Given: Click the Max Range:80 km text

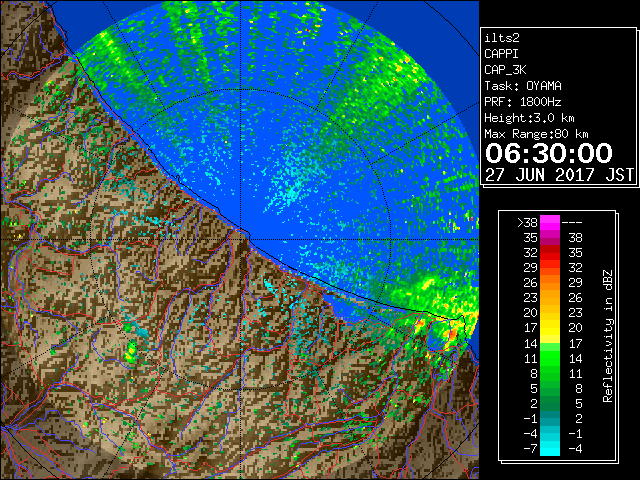Looking at the screenshot, I should point(536,134).
